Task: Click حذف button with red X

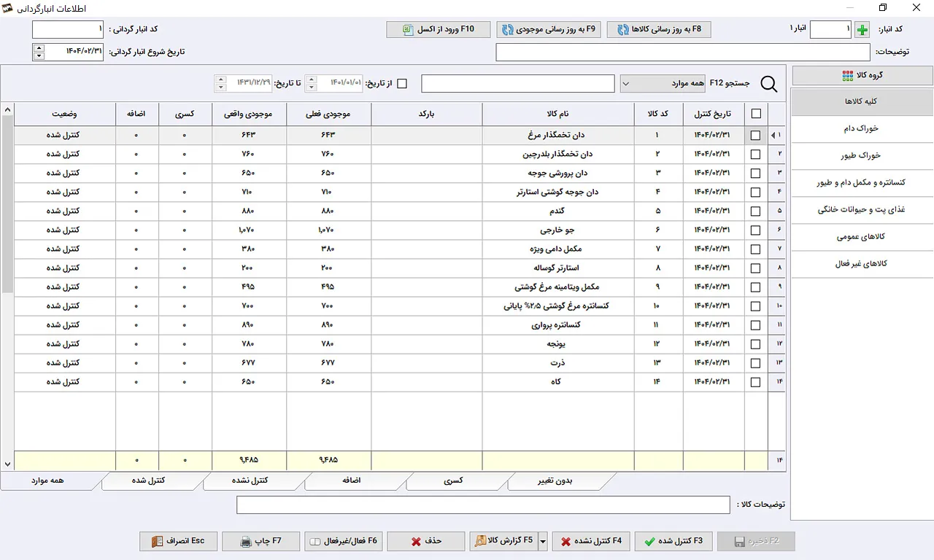Action: coord(426,541)
